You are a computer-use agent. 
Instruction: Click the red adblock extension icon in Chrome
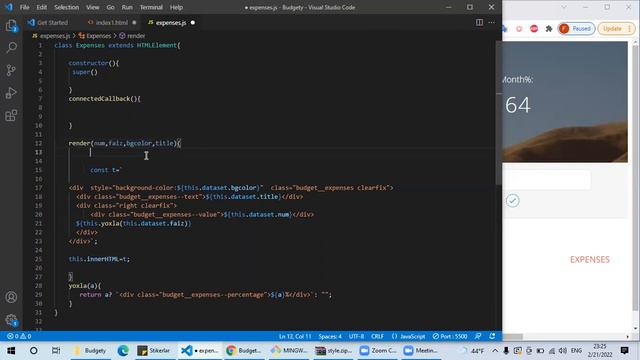[x=534, y=29]
